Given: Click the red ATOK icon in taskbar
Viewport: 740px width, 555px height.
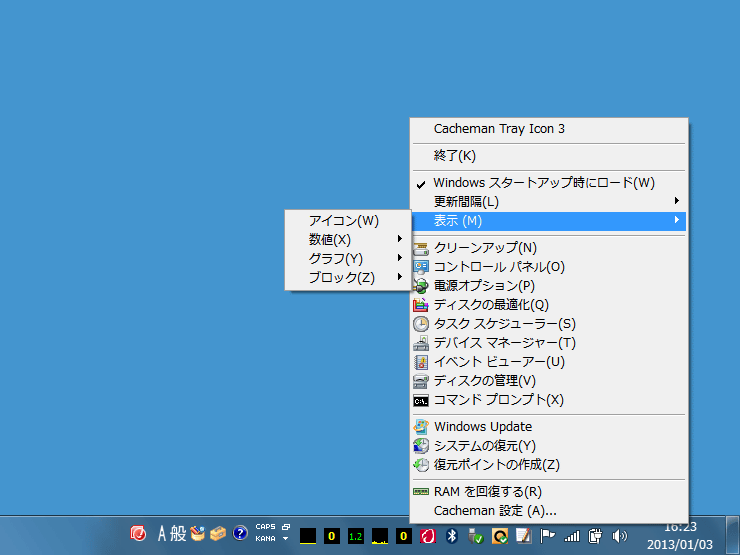Looking at the screenshot, I should coord(138,534).
